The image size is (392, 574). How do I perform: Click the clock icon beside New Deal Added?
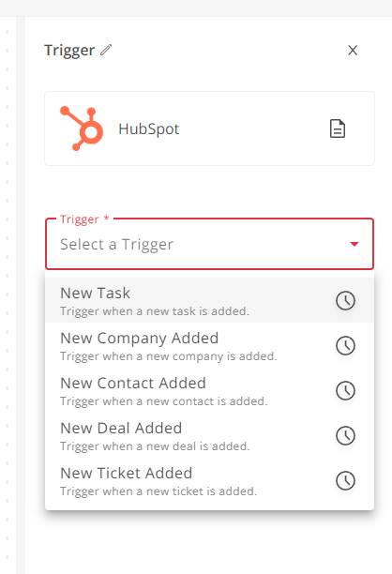(x=345, y=435)
